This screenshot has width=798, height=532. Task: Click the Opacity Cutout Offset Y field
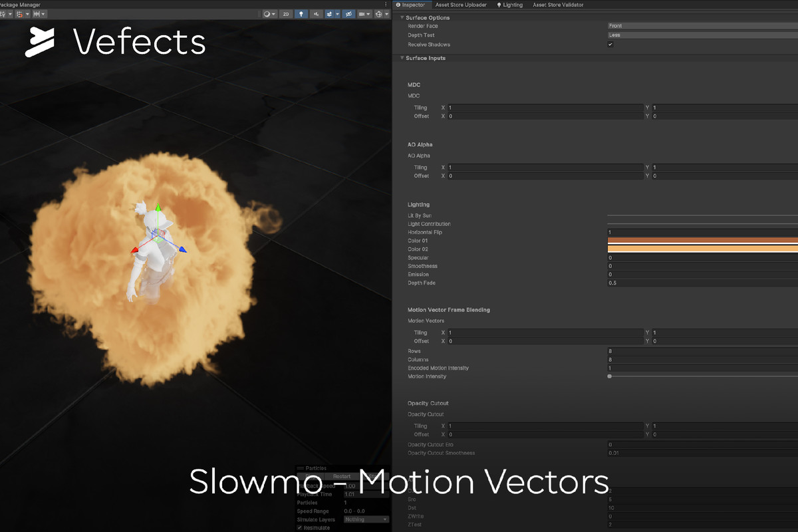pos(724,435)
